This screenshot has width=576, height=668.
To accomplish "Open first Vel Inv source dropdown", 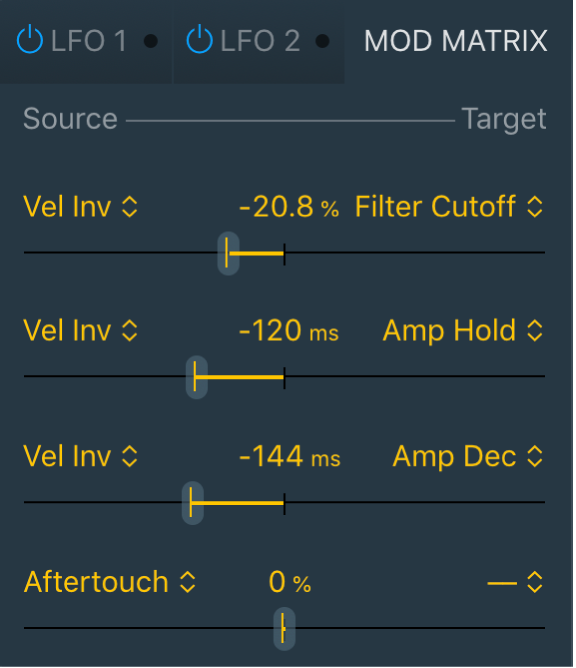I will coord(81,207).
